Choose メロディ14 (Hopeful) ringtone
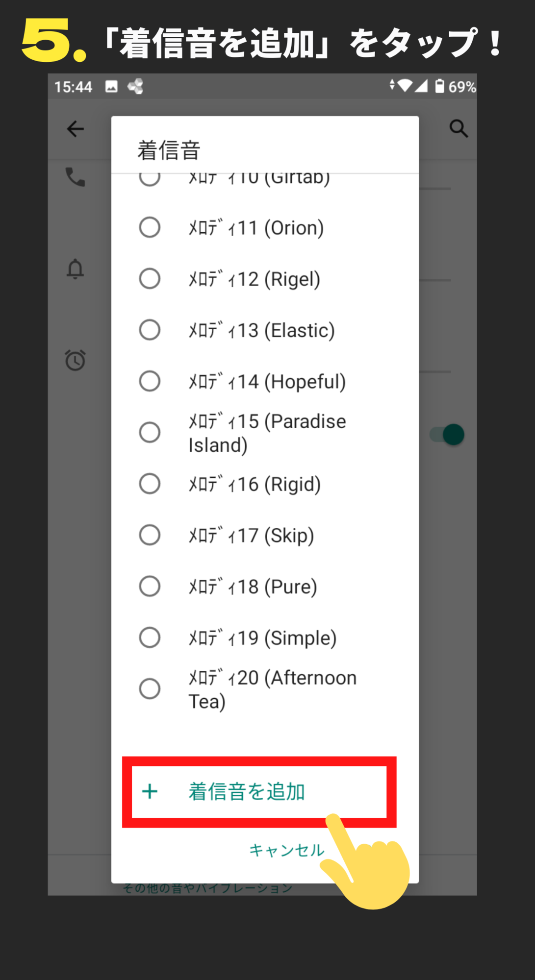The width and height of the screenshot is (535, 980). (x=265, y=381)
